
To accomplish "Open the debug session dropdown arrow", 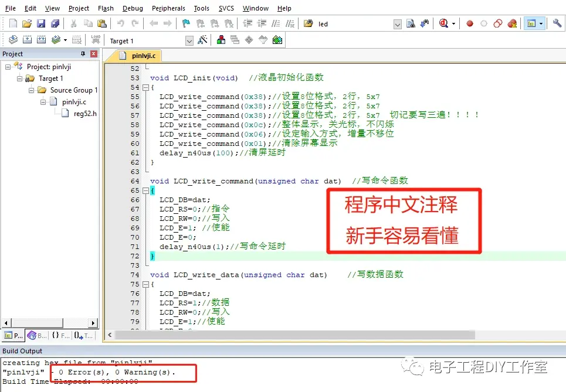I will pyautogui.click(x=453, y=24).
